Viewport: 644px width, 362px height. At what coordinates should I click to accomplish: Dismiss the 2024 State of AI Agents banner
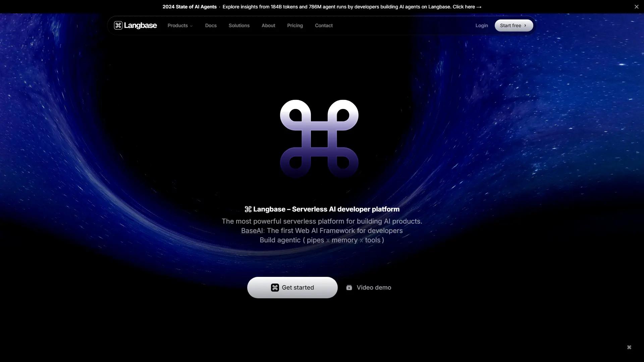[637, 6]
